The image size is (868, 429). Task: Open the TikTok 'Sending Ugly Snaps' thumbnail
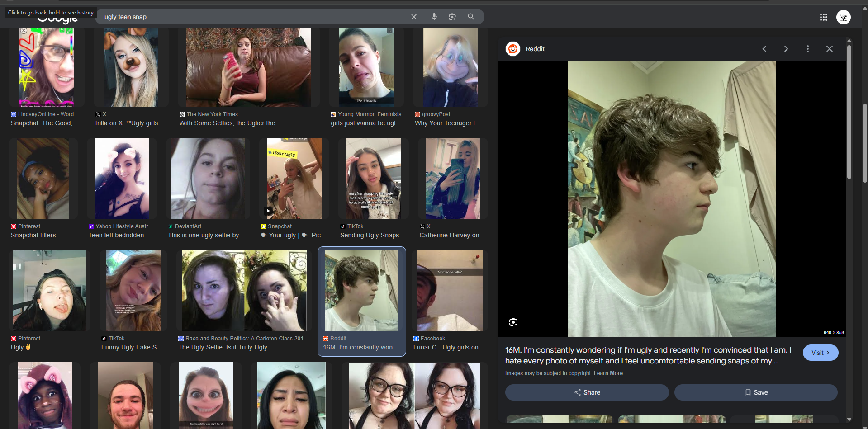(x=373, y=179)
